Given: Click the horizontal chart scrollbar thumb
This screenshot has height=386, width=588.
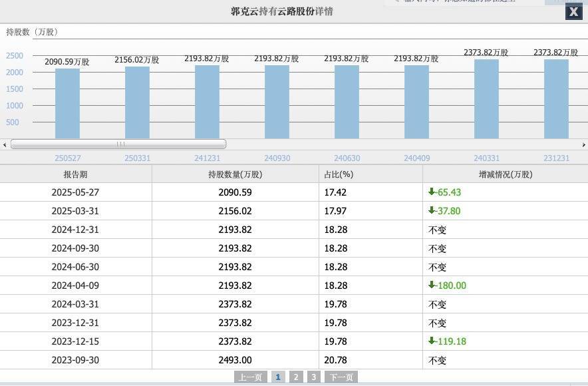Looking at the screenshot, I should click(x=118, y=144).
